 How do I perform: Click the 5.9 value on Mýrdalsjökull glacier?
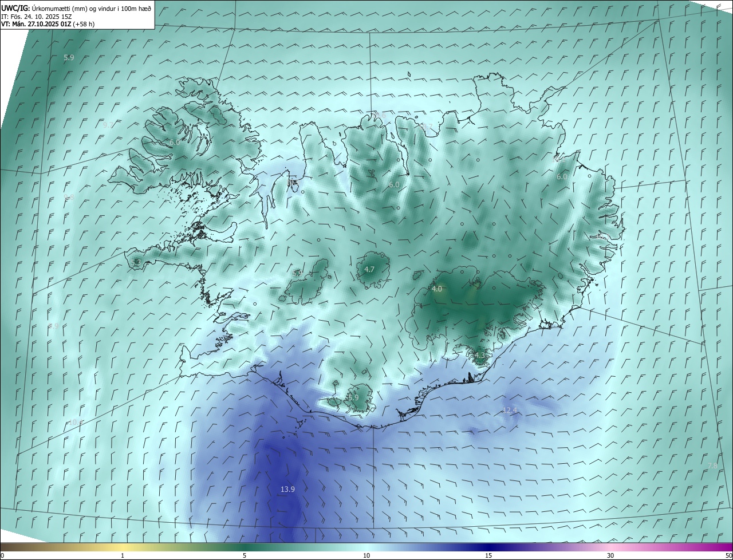tap(353, 397)
